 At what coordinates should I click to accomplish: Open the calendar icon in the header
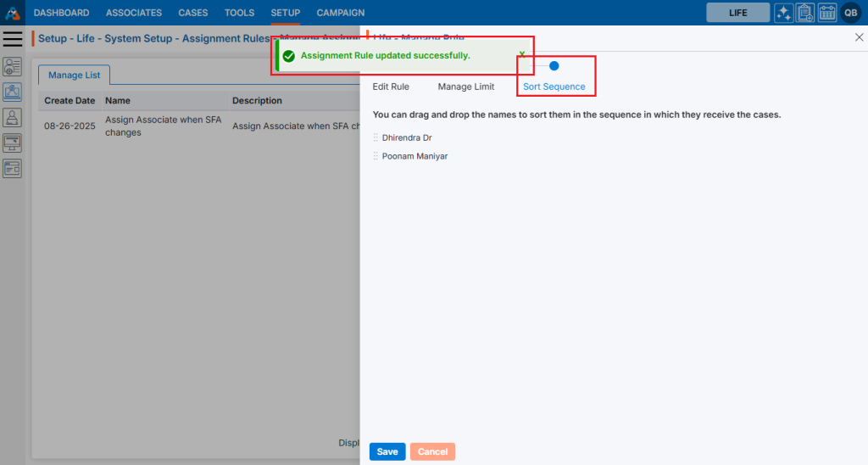point(827,13)
